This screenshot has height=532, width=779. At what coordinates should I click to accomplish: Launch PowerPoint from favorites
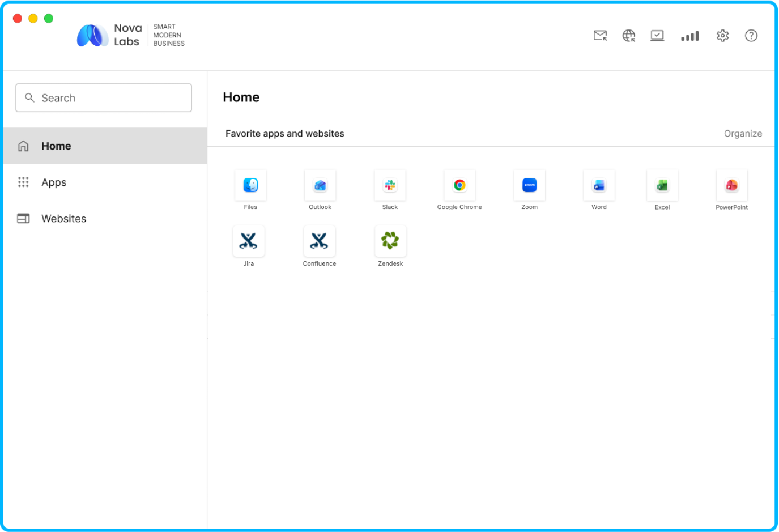click(x=731, y=185)
